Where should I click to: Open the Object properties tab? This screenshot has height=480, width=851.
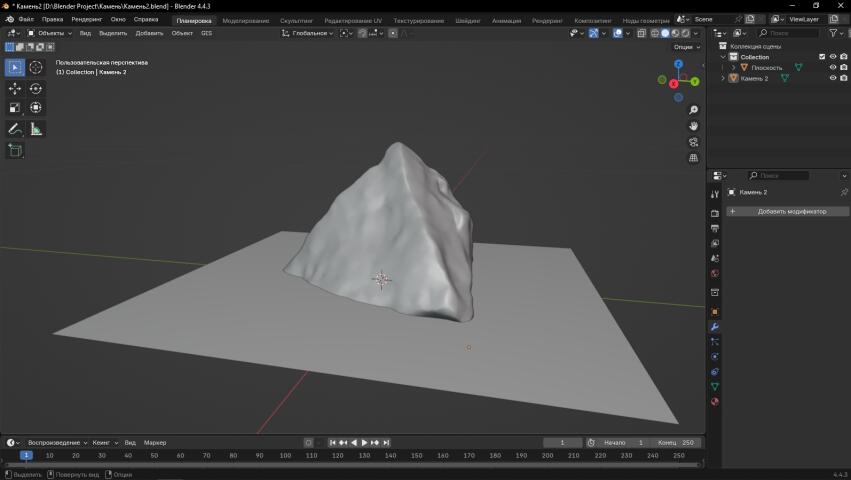pos(715,312)
